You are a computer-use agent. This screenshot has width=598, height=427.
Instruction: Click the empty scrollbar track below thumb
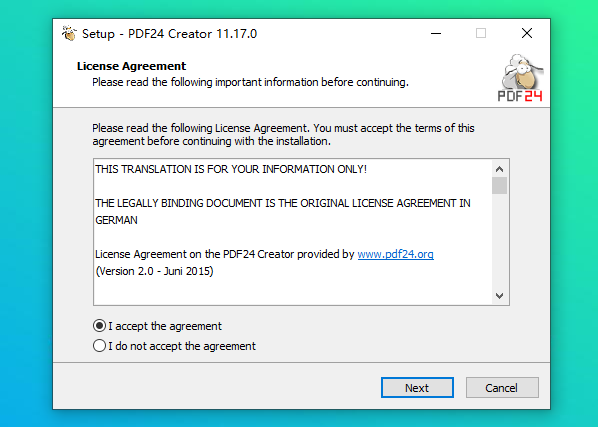499,241
